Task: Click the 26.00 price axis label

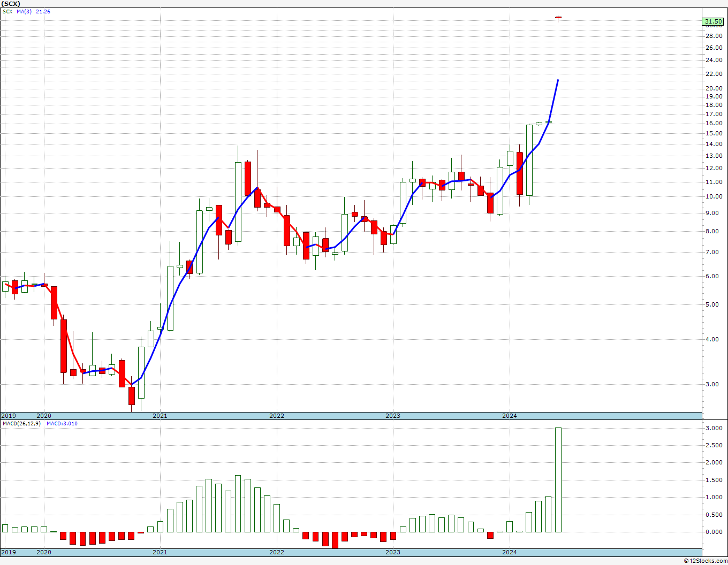Action: click(x=714, y=48)
